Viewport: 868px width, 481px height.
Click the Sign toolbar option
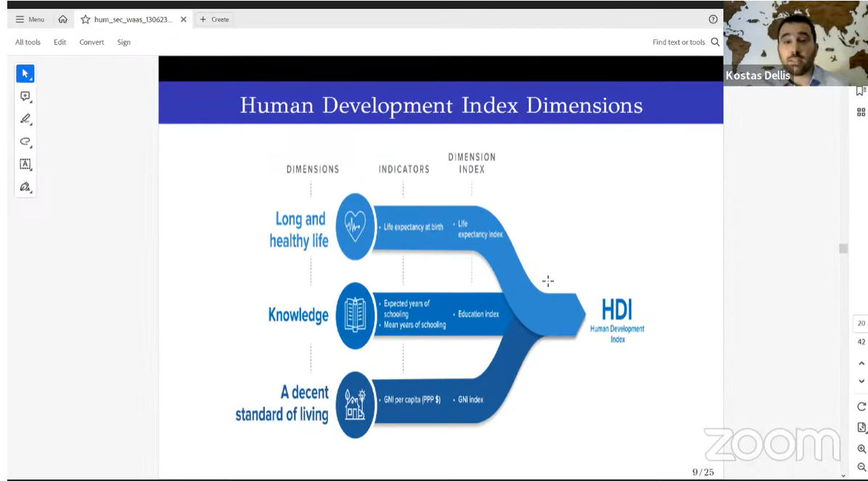[124, 42]
